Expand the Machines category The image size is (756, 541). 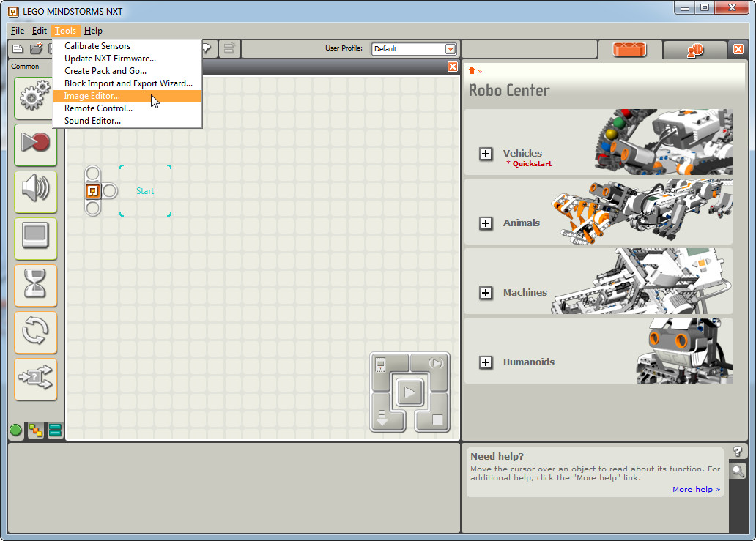(x=486, y=292)
